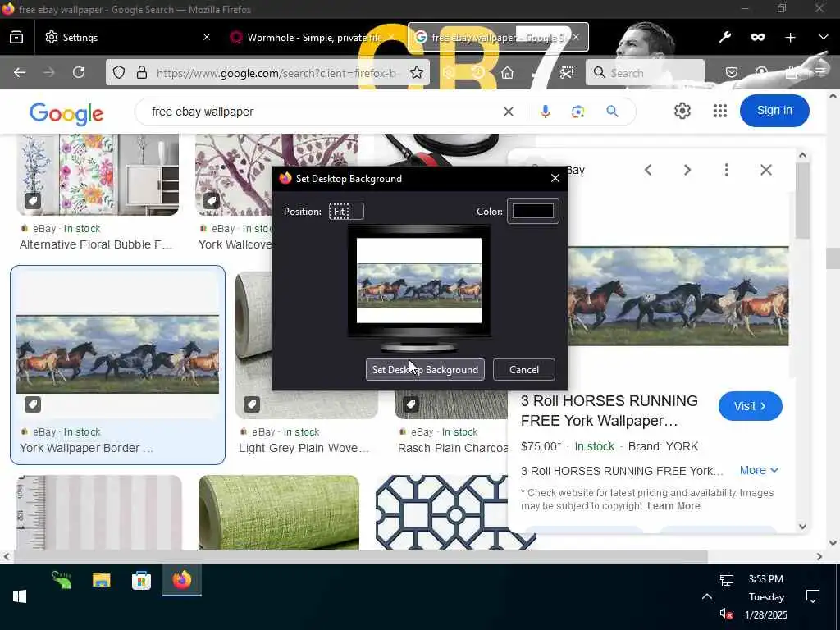This screenshot has height=630, width=840.
Task: Close the Set Desktop Background dialog
Action: click(555, 178)
